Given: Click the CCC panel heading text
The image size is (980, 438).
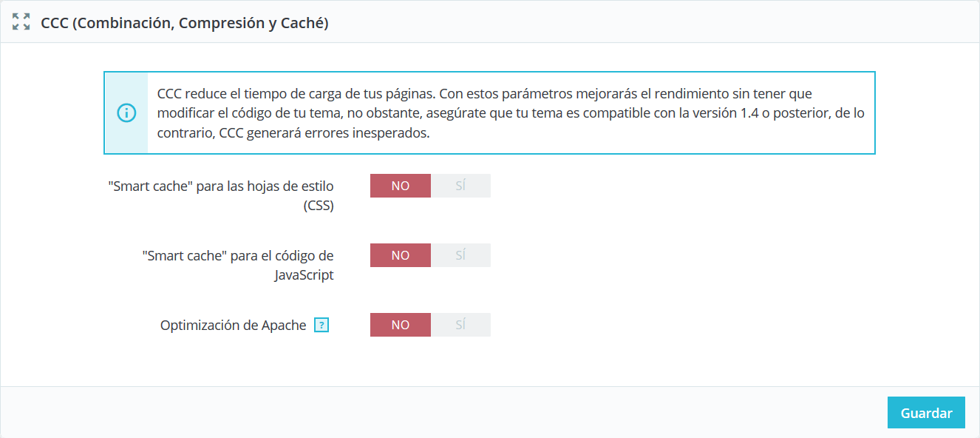Looking at the screenshot, I should click(185, 22).
